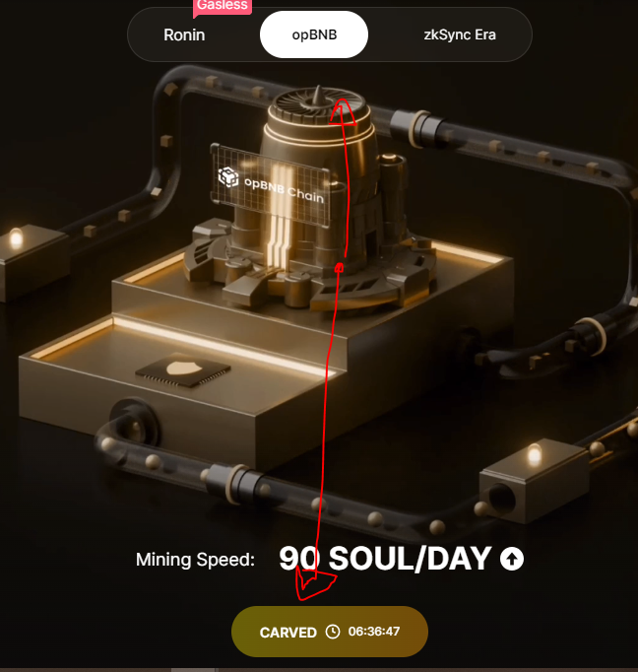
Task: Click the mining speed upgrade arrow icon
Action: coord(512,559)
